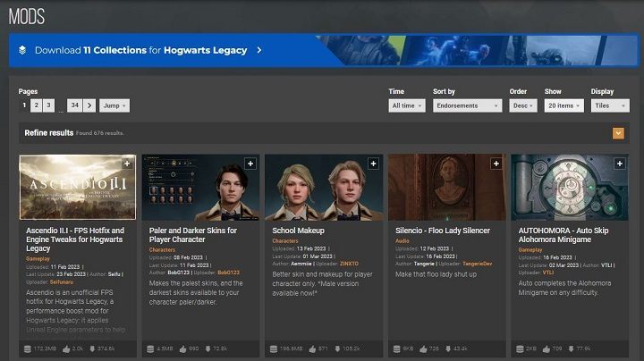Click file size icon on School Makeup card
The height and width of the screenshot is (361, 644).
(x=274, y=349)
